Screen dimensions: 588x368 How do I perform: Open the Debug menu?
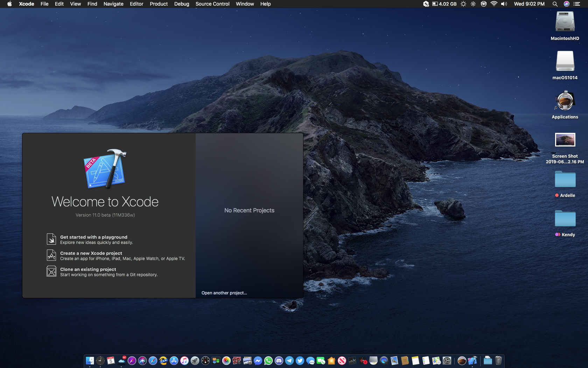coord(182,4)
